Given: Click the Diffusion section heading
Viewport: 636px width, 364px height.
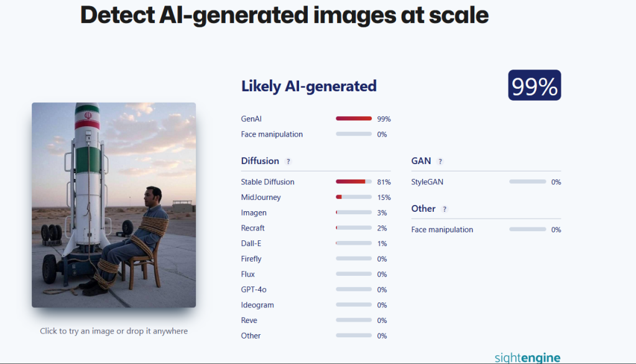Looking at the screenshot, I should 260,161.
